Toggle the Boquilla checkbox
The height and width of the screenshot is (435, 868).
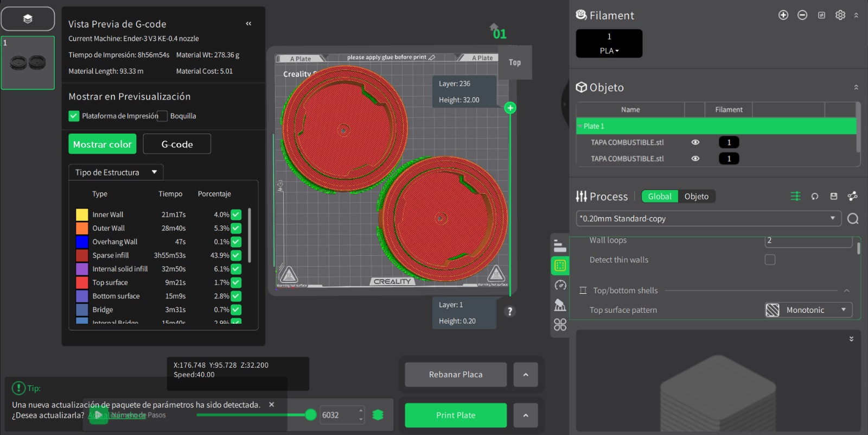click(x=162, y=116)
